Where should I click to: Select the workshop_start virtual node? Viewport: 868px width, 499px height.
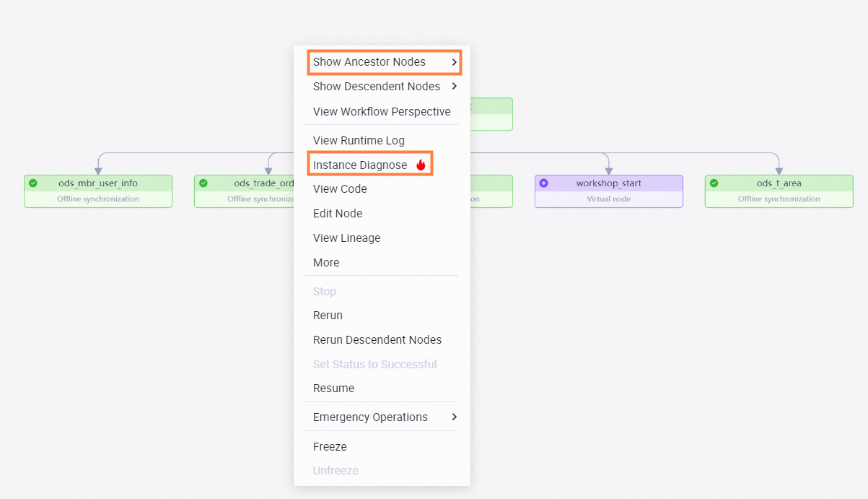click(609, 191)
